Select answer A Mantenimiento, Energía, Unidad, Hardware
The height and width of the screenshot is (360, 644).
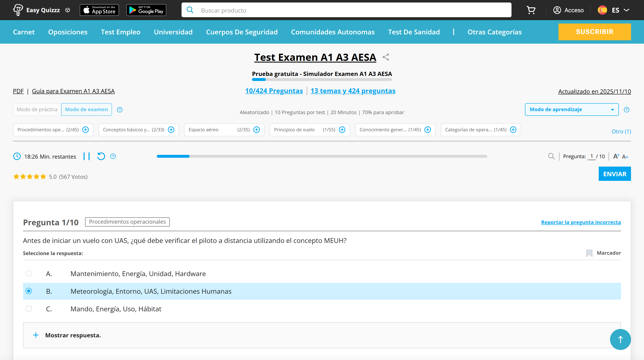(x=29, y=273)
